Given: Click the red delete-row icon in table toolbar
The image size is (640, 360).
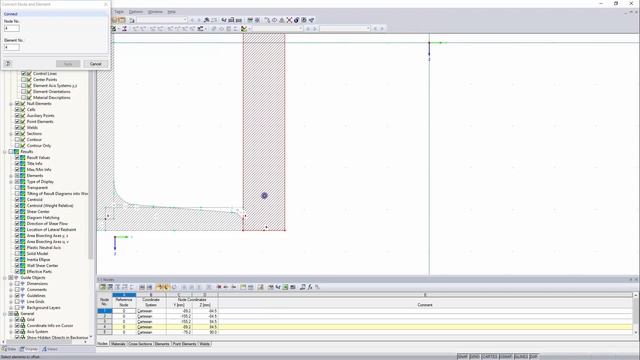Looking at the screenshot, I should [219, 287].
